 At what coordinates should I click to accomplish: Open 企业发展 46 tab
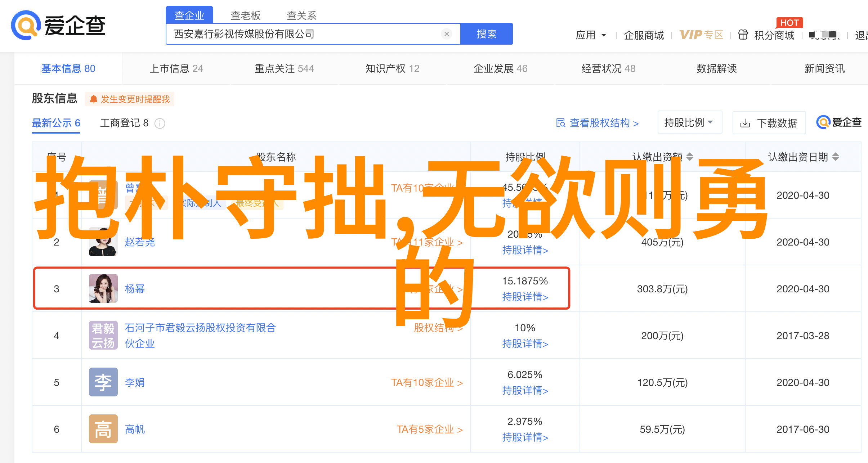[x=501, y=68]
